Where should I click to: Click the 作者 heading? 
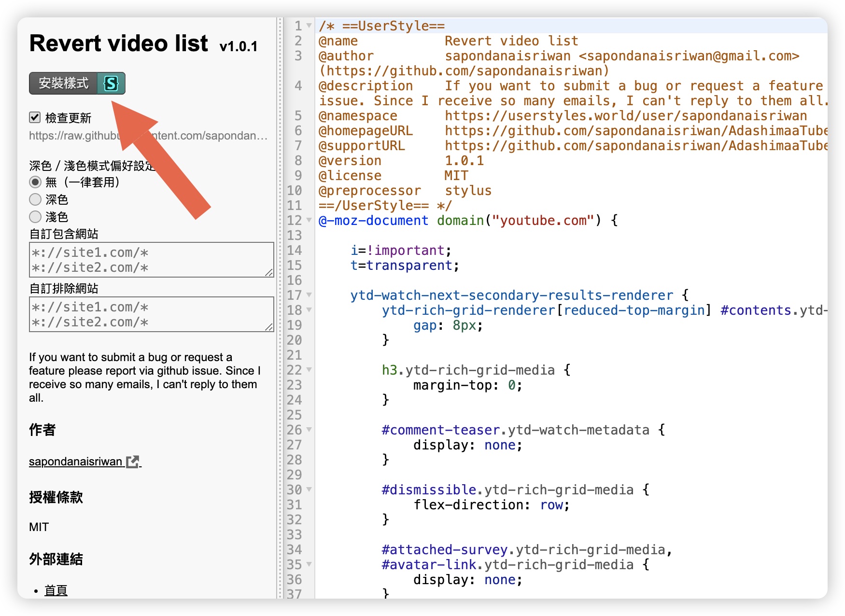(x=42, y=430)
